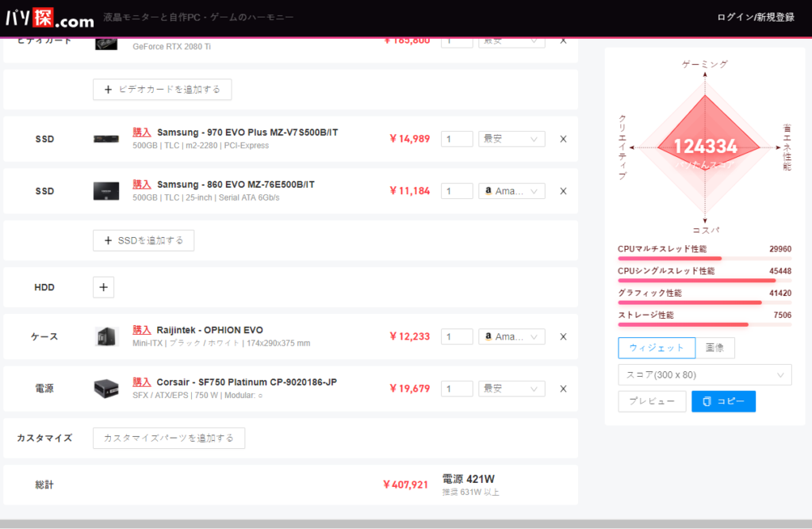The image size is (812, 529).
Task: Click the HDD category label
Action: pos(44,288)
